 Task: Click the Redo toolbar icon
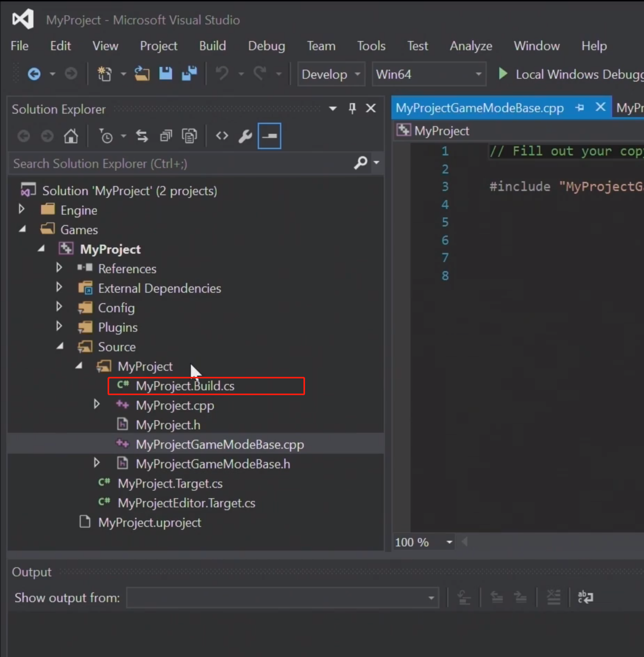coord(260,74)
